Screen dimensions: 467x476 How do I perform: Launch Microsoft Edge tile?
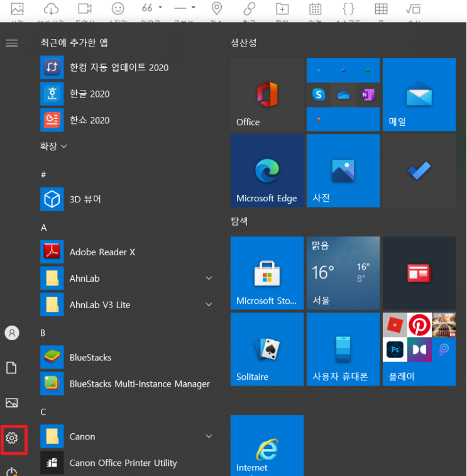(267, 170)
